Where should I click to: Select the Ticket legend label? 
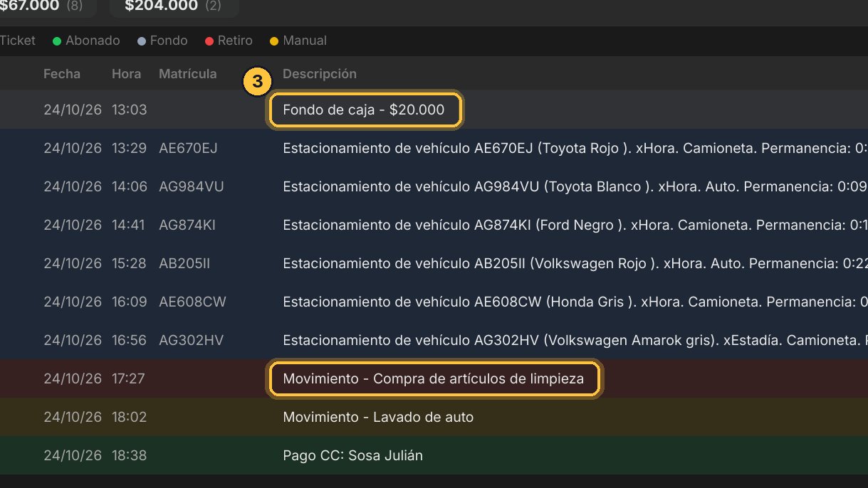pyautogui.click(x=18, y=41)
